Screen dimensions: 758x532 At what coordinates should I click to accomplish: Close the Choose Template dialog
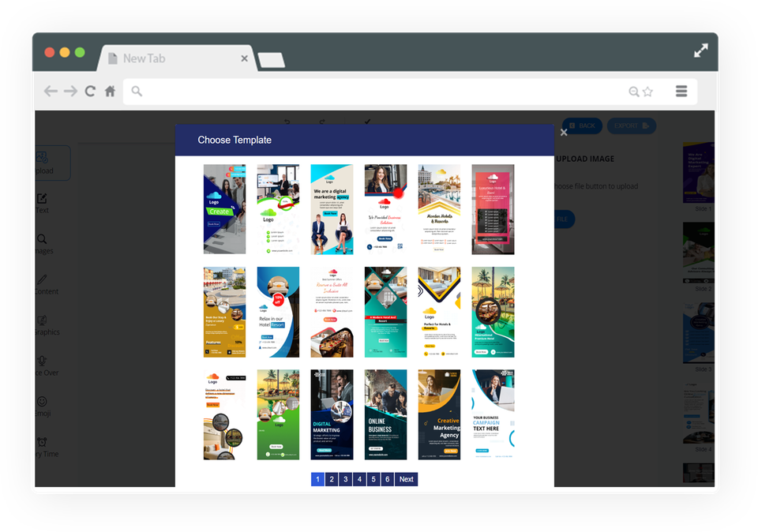[x=564, y=133]
